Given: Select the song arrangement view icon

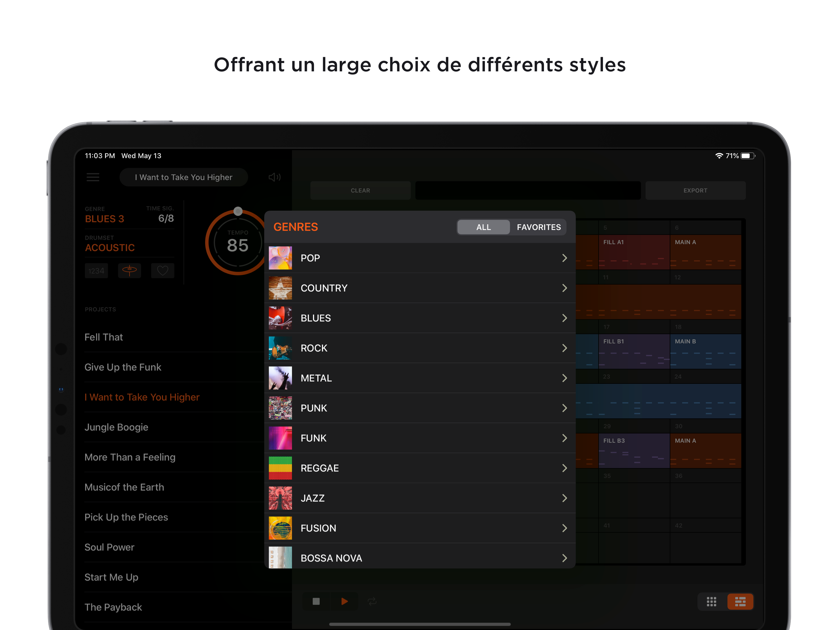Looking at the screenshot, I should click(740, 601).
